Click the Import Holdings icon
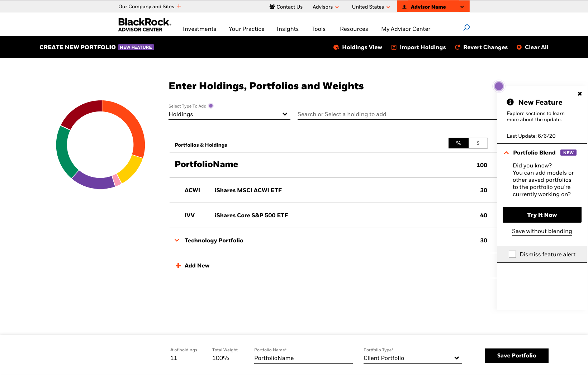This screenshot has height=375, width=588. pyautogui.click(x=394, y=47)
